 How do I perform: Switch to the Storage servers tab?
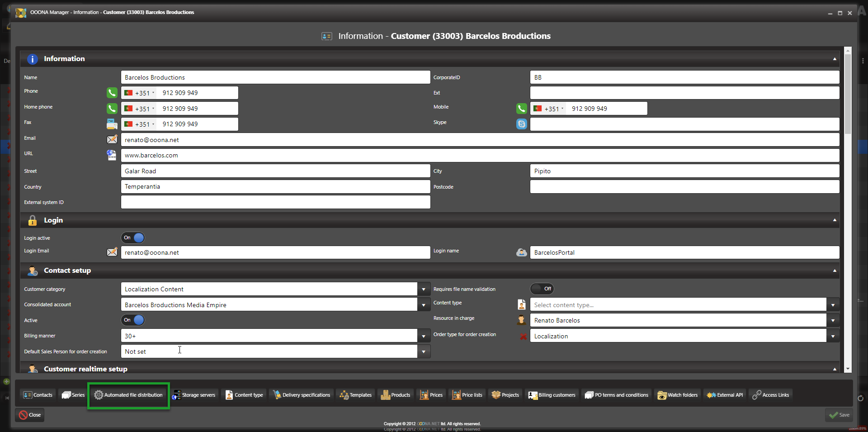coord(194,395)
